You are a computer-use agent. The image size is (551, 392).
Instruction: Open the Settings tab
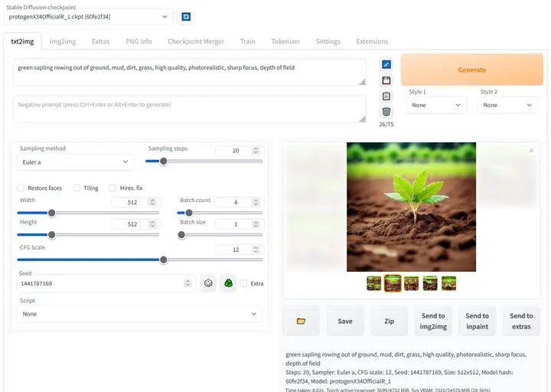328,41
